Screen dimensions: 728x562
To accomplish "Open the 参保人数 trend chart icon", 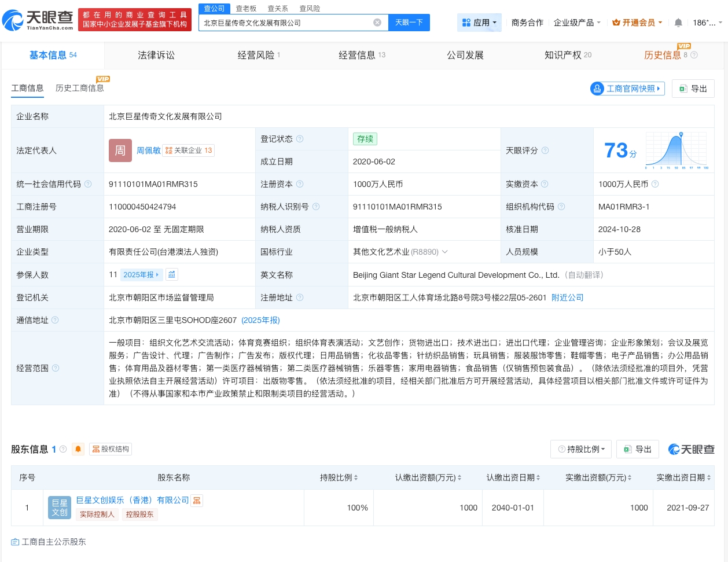I will tap(172, 274).
